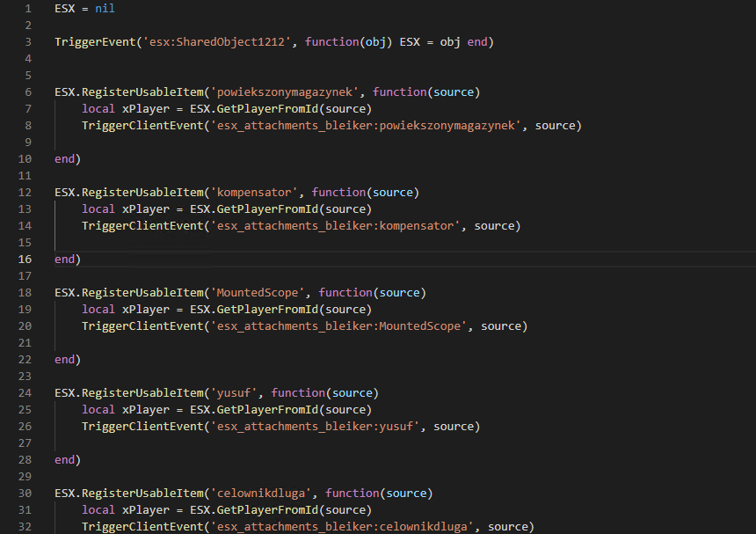Click 'esx_attachments_bleiker:kompensator' string on line 14
Screen dimensions: 756x534
coord(336,226)
